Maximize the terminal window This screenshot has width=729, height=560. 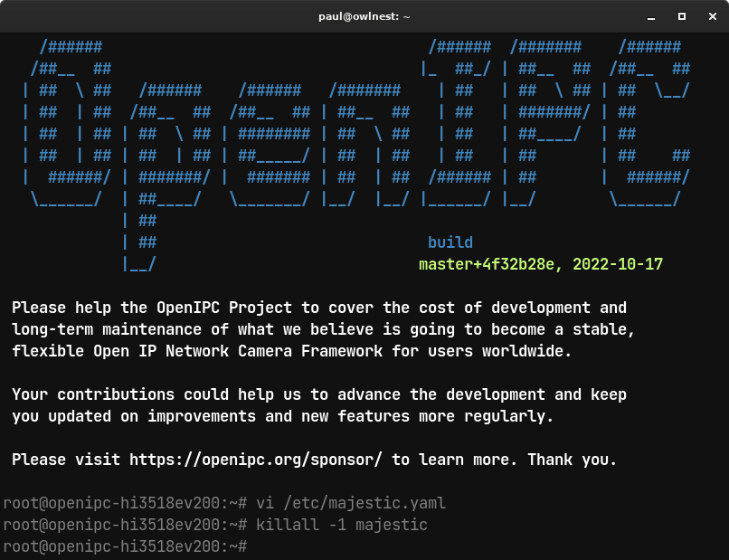[682, 16]
